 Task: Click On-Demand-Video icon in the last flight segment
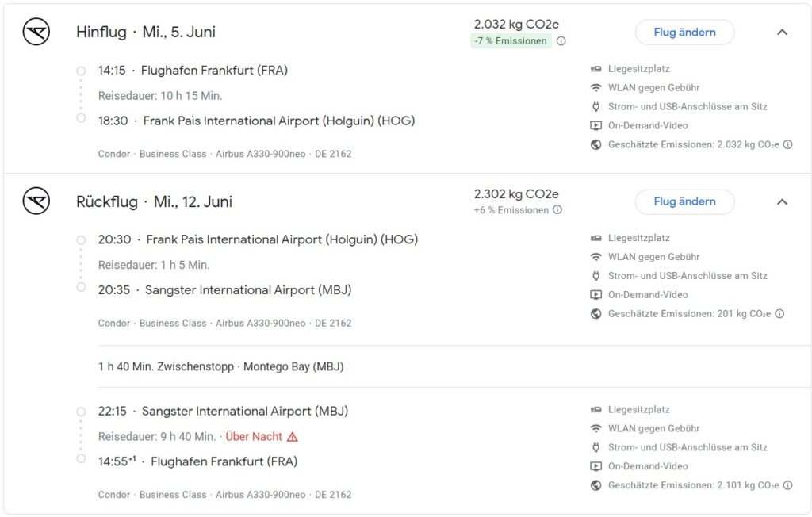[596, 466]
